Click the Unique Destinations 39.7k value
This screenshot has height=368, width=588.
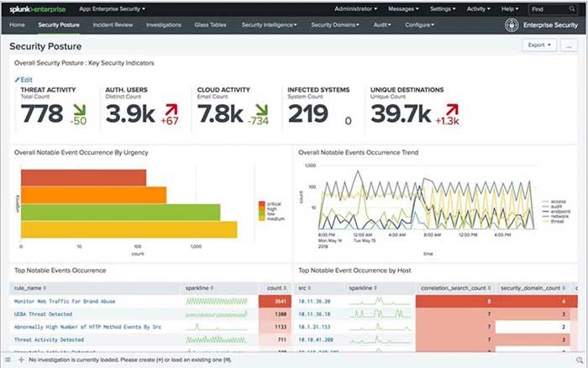pos(401,113)
